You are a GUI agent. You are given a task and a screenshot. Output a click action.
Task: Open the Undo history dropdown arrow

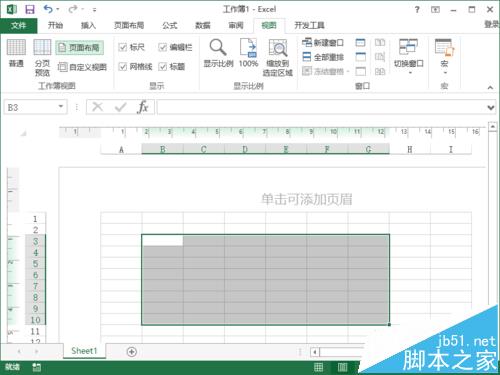point(58,9)
